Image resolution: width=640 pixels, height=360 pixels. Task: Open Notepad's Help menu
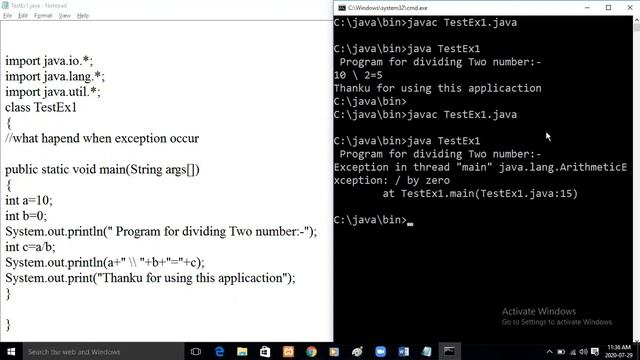point(83,16)
